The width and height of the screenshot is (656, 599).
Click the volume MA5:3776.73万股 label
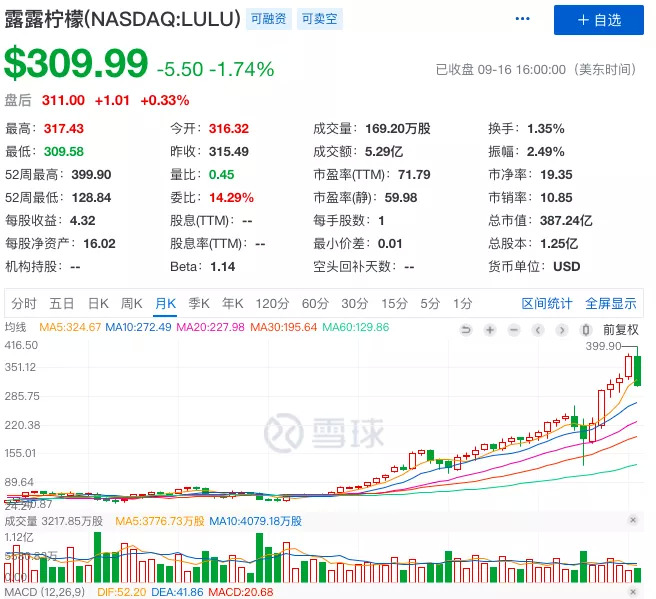pyautogui.click(x=160, y=521)
